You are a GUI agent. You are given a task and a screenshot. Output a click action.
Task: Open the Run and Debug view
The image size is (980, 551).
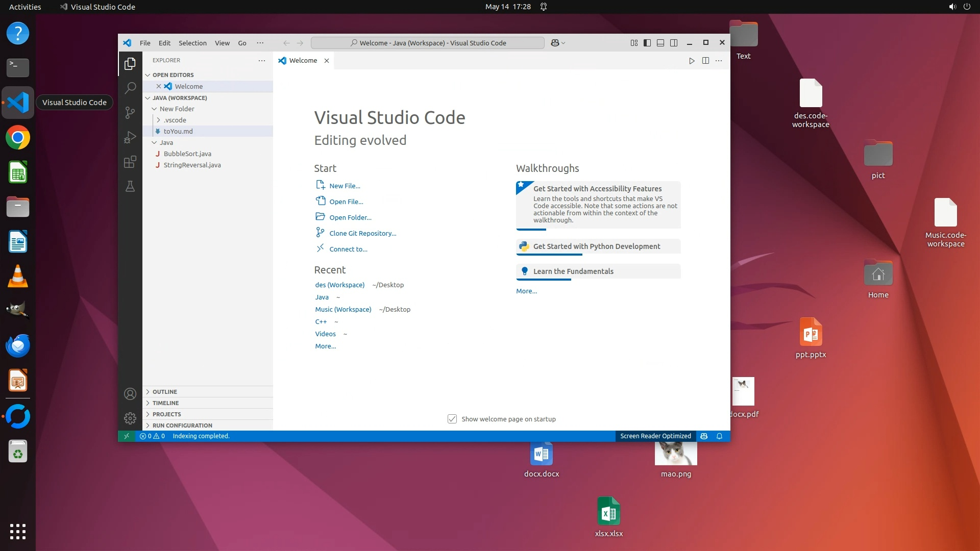point(130,137)
